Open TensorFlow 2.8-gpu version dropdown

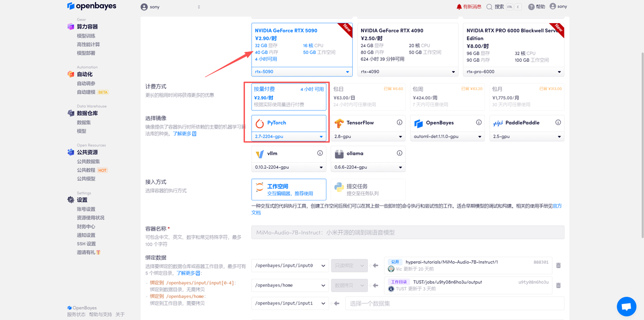pyautogui.click(x=368, y=137)
